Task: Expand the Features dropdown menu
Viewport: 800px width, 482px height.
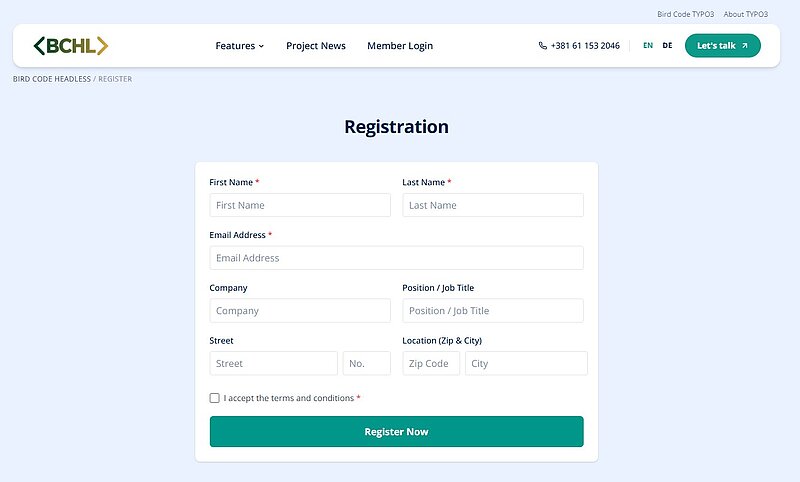Action: (240, 46)
